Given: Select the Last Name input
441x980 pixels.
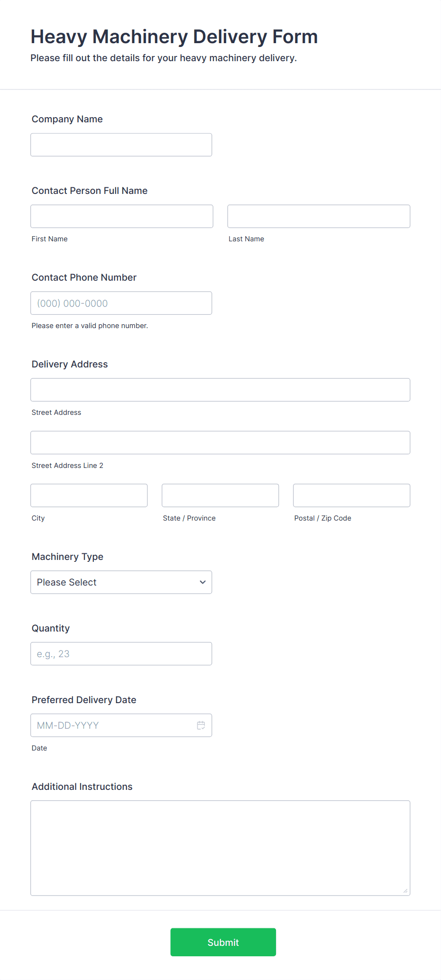Looking at the screenshot, I should tap(319, 216).
